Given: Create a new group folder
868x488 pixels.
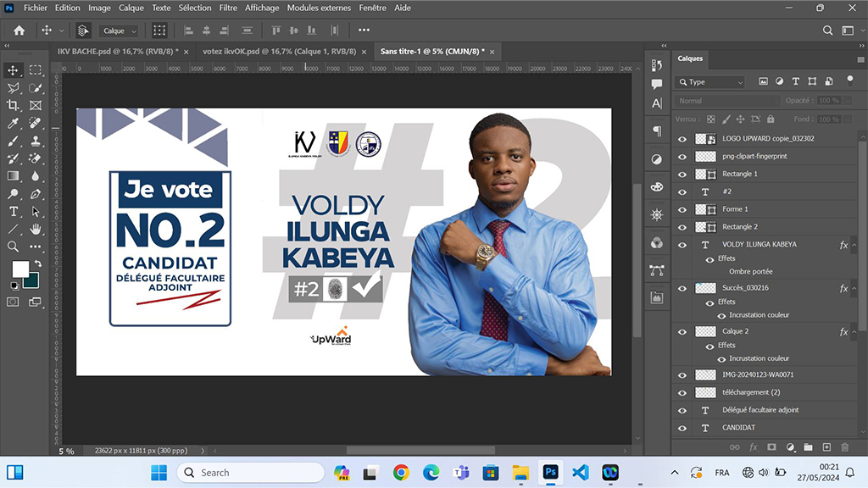Looking at the screenshot, I should [x=808, y=447].
